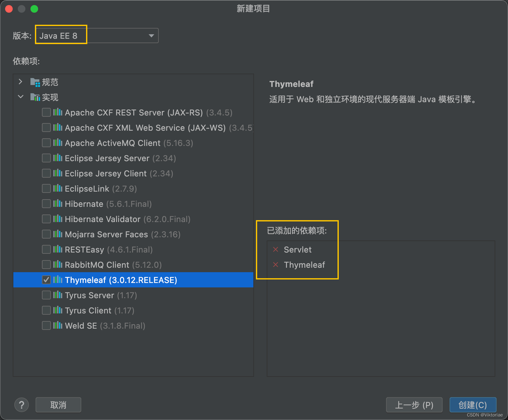Select the Apache ActiveMQ Client row text

coord(129,143)
